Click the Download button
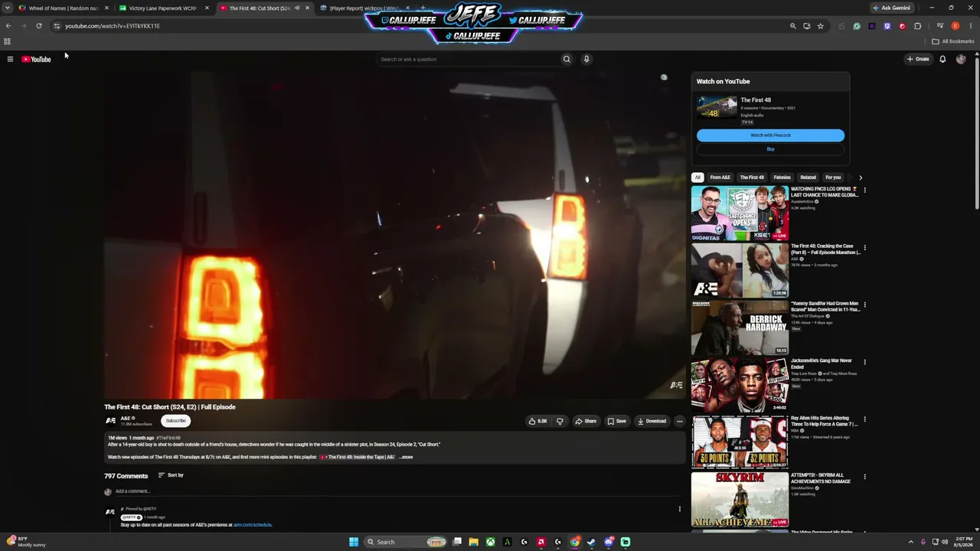This screenshot has height=551, width=980. (652, 421)
